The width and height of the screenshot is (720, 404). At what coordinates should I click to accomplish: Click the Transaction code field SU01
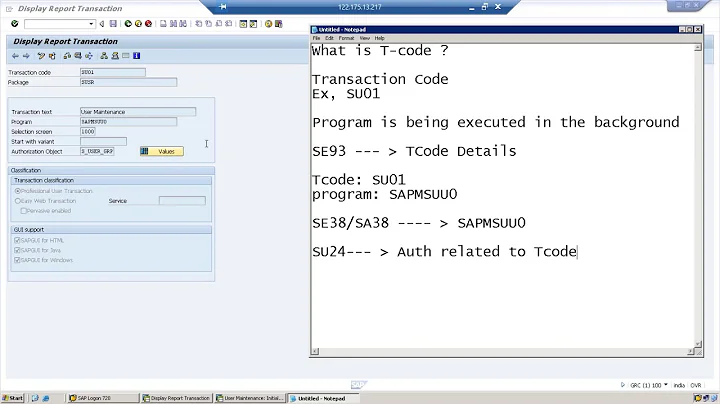(112, 73)
